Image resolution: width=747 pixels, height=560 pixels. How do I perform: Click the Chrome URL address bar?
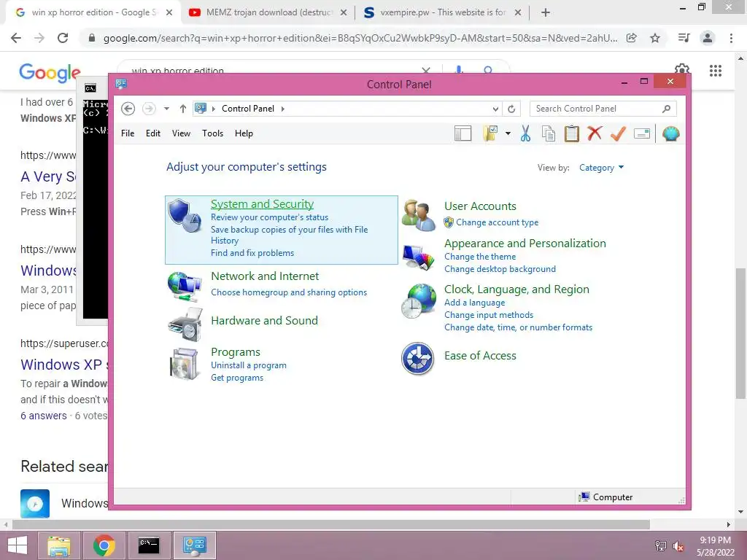point(360,38)
